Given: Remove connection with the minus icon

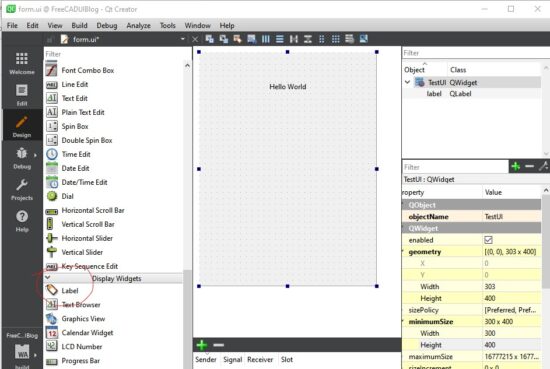Looking at the screenshot, I should 218,345.
